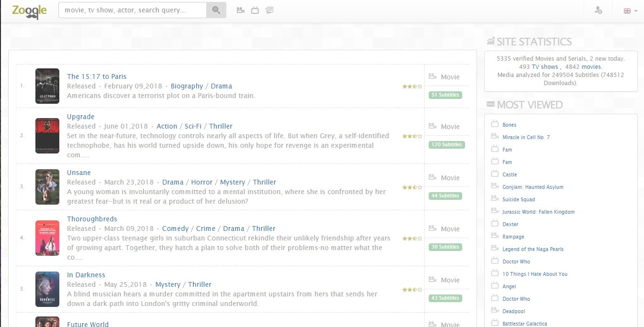644x327 pixels.
Task: Click the TV icon beside Dexter
Action: coord(495,224)
